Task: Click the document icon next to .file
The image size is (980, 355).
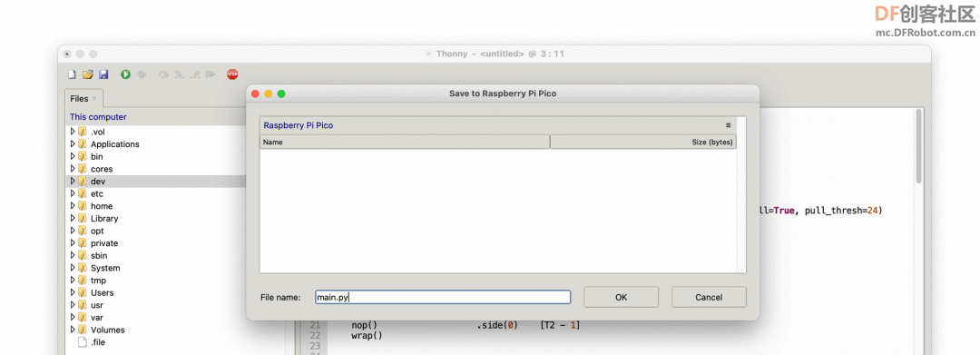Action: (x=82, y=342)
